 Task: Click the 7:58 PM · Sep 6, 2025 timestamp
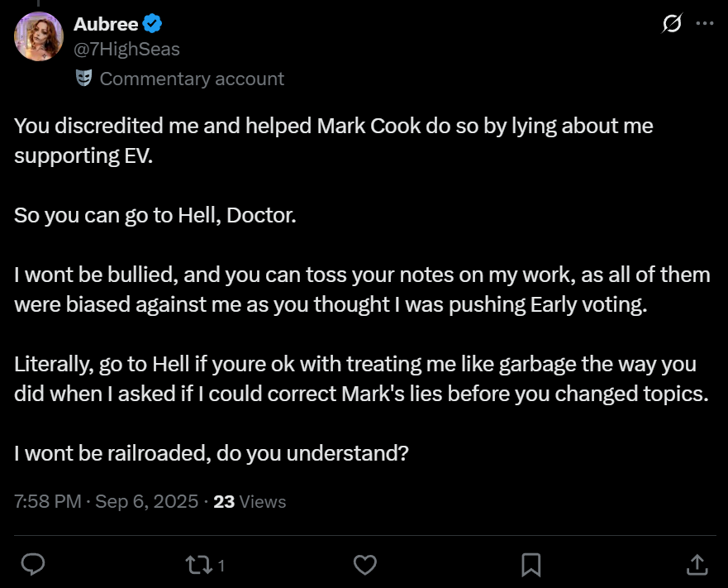pyautogui.click(x=107, y=501)
